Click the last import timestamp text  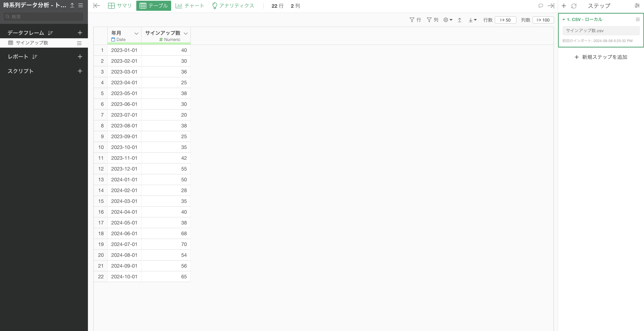point(597,41)
